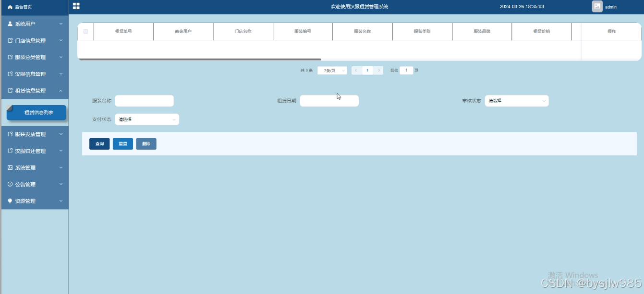
Task: Click the 重置 reset button
Action: click(x=123, y=144)
